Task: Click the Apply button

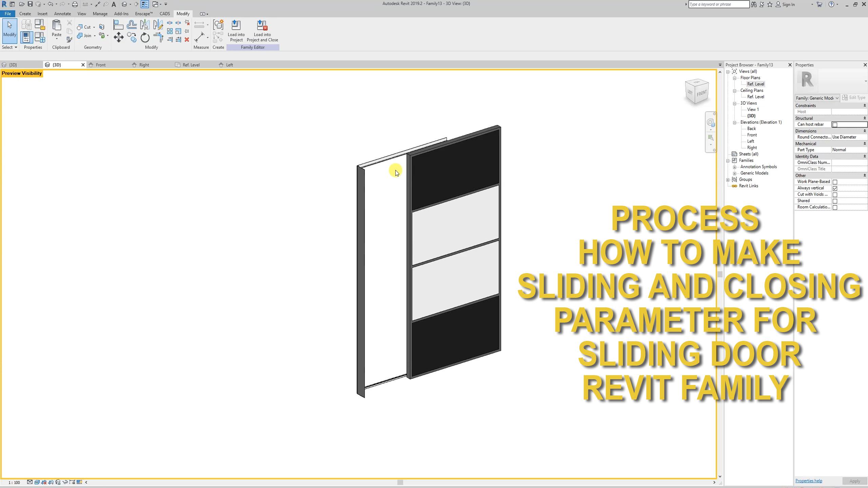Action: [855, 481]
